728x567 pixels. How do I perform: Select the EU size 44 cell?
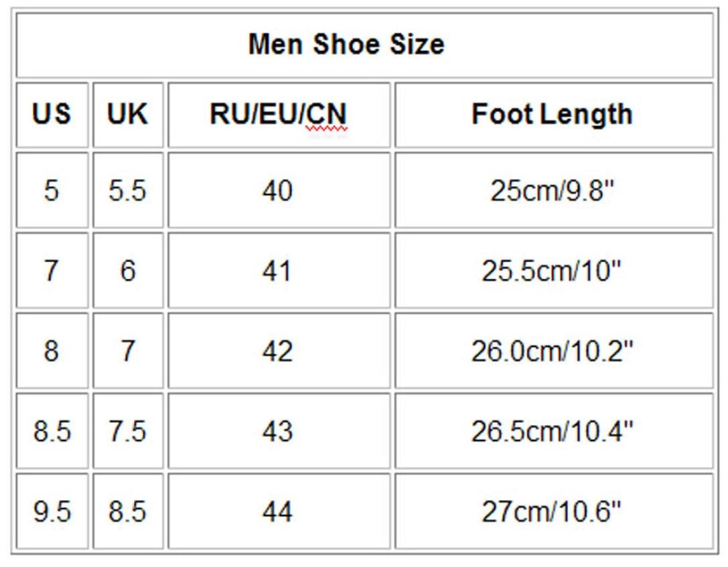click(277, 512)
